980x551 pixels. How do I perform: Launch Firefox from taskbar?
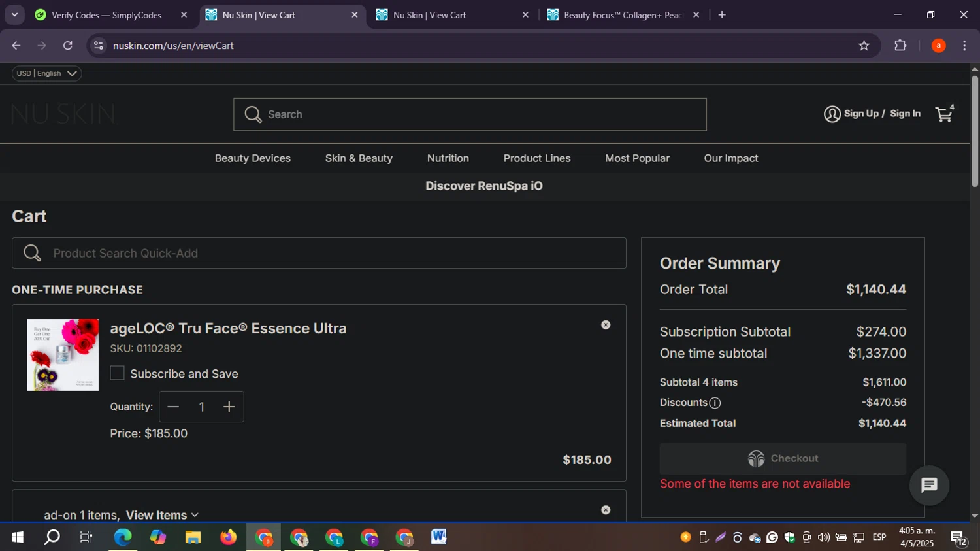pos(228,537)
